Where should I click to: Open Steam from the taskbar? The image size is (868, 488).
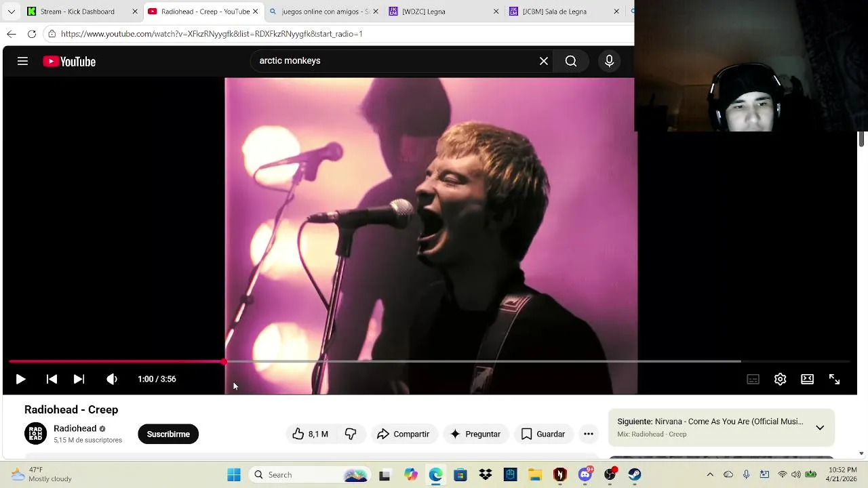(635, 475)
